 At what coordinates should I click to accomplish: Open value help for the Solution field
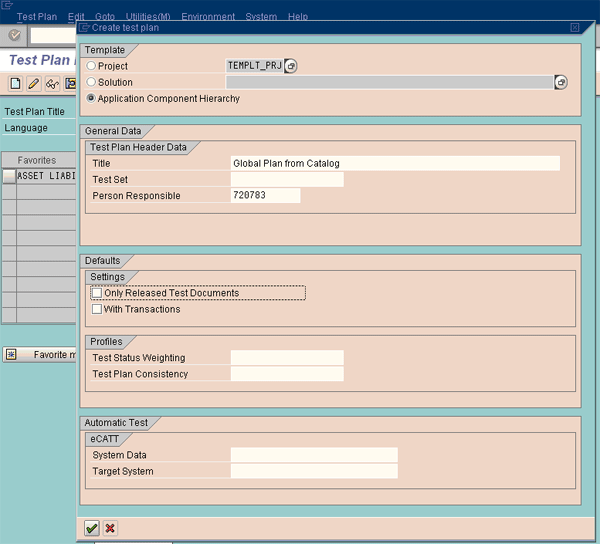pyautogui.click(x=561, y=82)
